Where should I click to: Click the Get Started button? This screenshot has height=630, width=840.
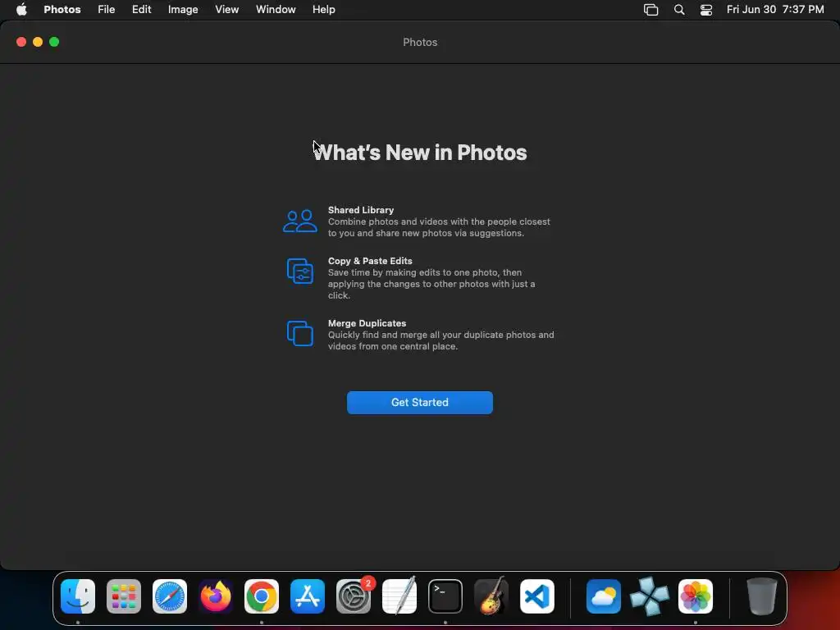[x=419, y=402]
